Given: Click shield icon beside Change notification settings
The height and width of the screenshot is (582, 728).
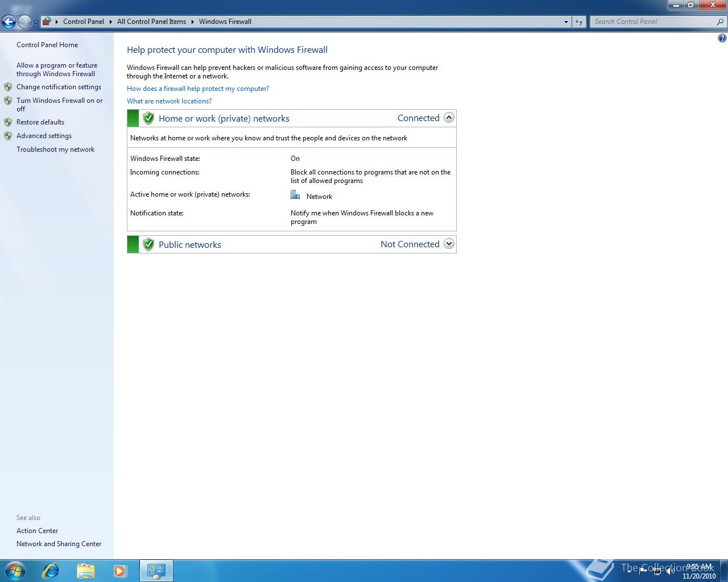Looking at the screenshot, I should tap(8, 87).
